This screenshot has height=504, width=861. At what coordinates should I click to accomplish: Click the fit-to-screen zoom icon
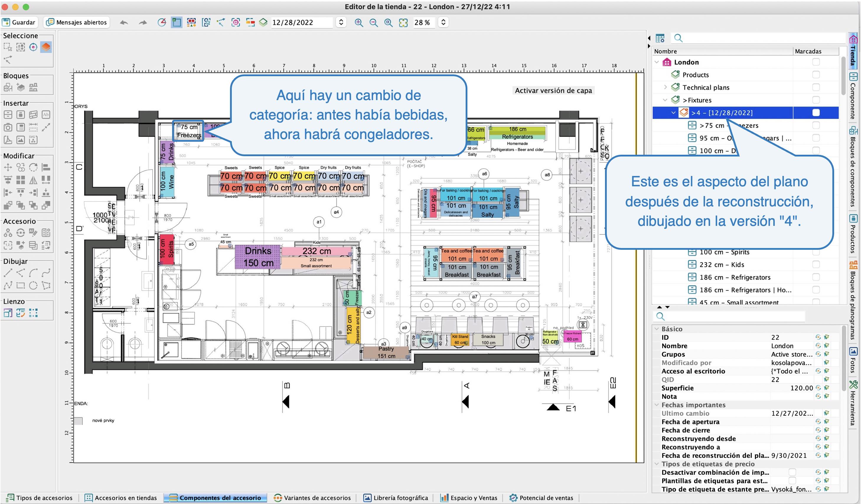coord(403,22)
